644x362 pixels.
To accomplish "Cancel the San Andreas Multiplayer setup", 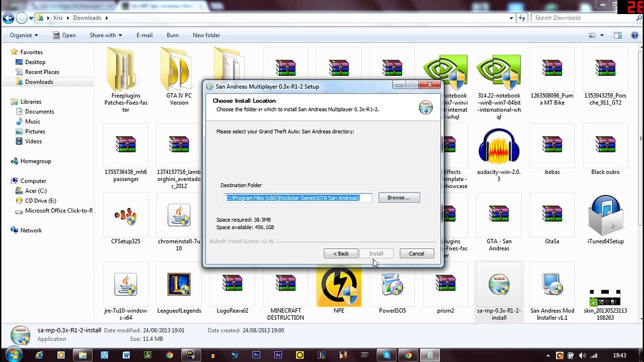I will pos(416,253).
